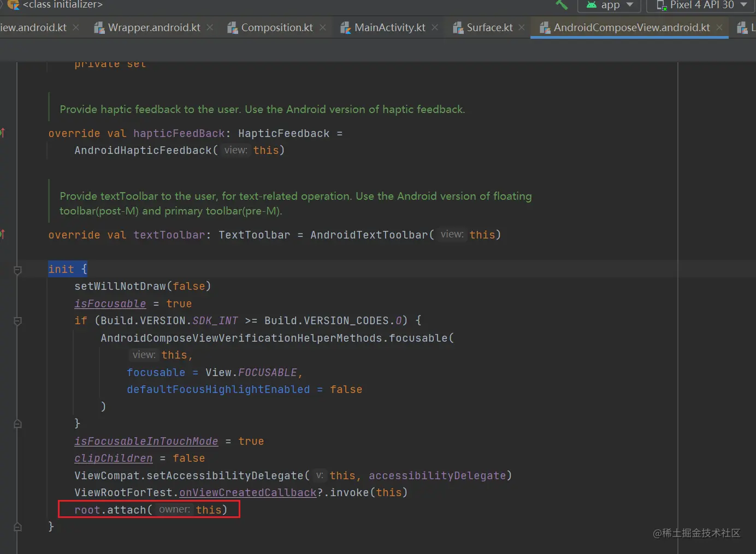Click the 'Provide haptic feedback to the user' doc comment

point(262,109)
